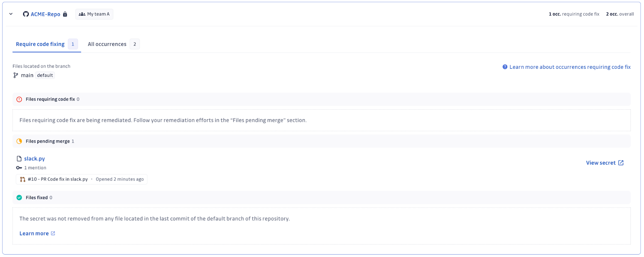Click the main branch name

coord(27,75)
